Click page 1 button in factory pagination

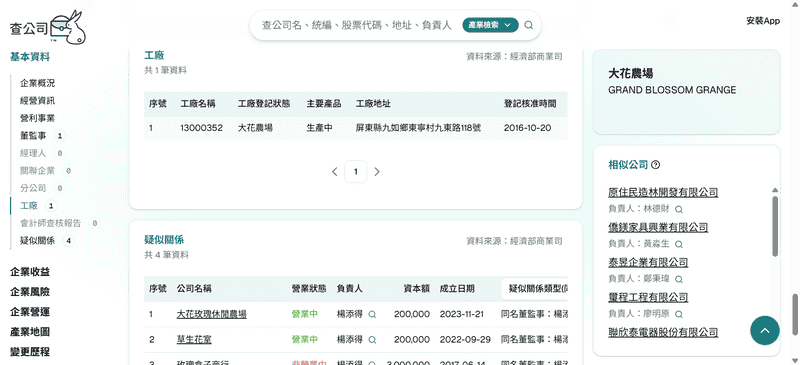pyautogui.click(x=356, y=172)
